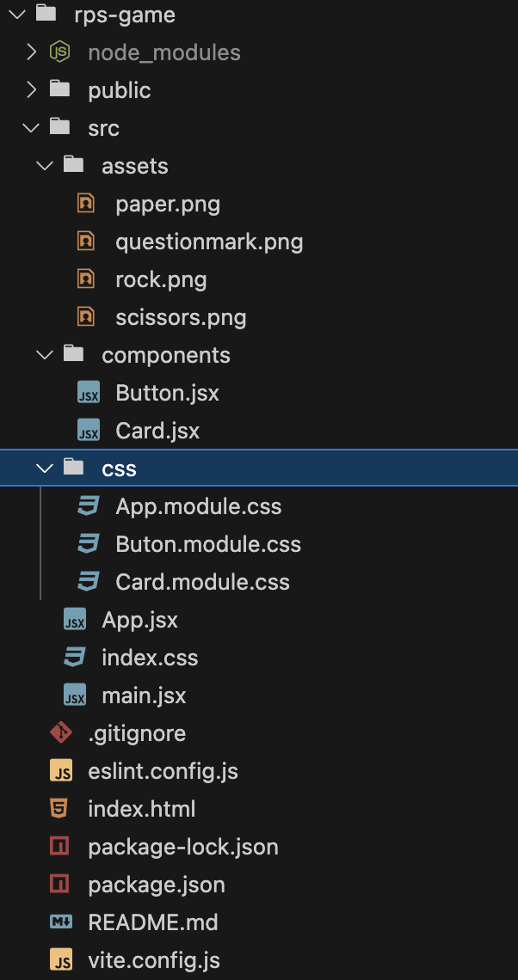Expand the node_modules folder chevron
Image resolution: width=518 pixels, height=980 pixels.
pyautogui.click(x=31, y=52)
